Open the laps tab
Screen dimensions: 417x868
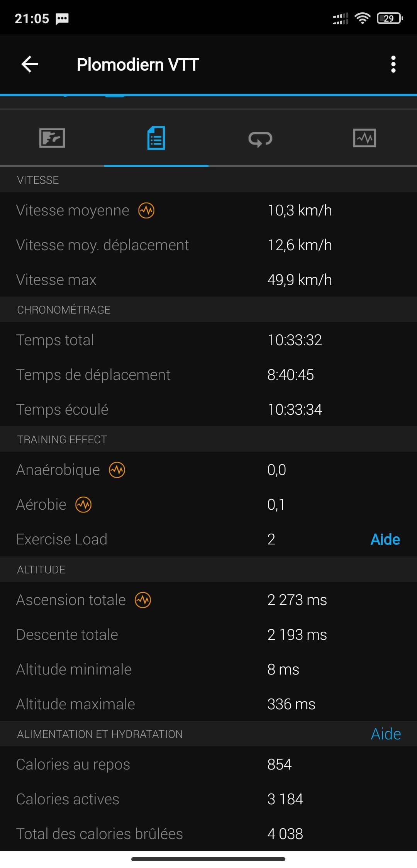(x=260, y=139)
